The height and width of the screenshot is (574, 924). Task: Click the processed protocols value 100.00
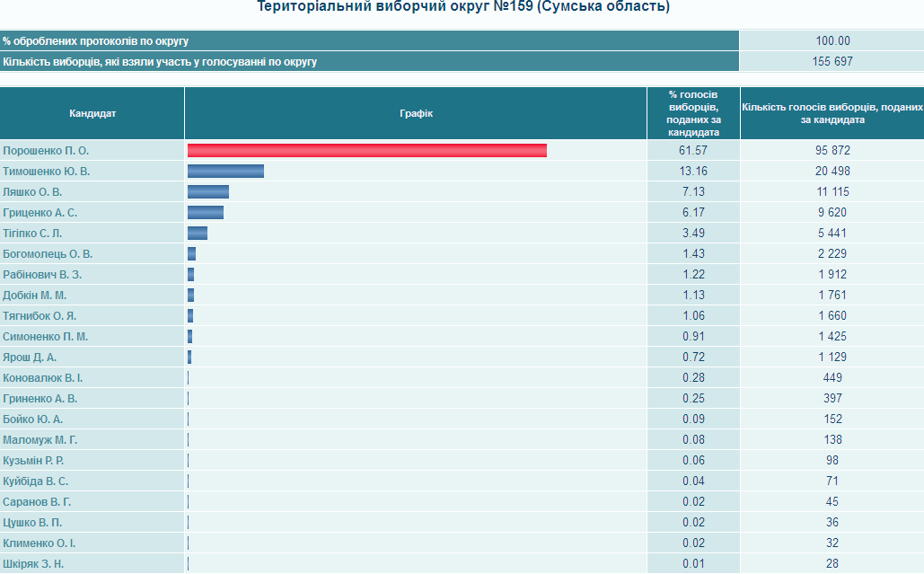point(832,41)
